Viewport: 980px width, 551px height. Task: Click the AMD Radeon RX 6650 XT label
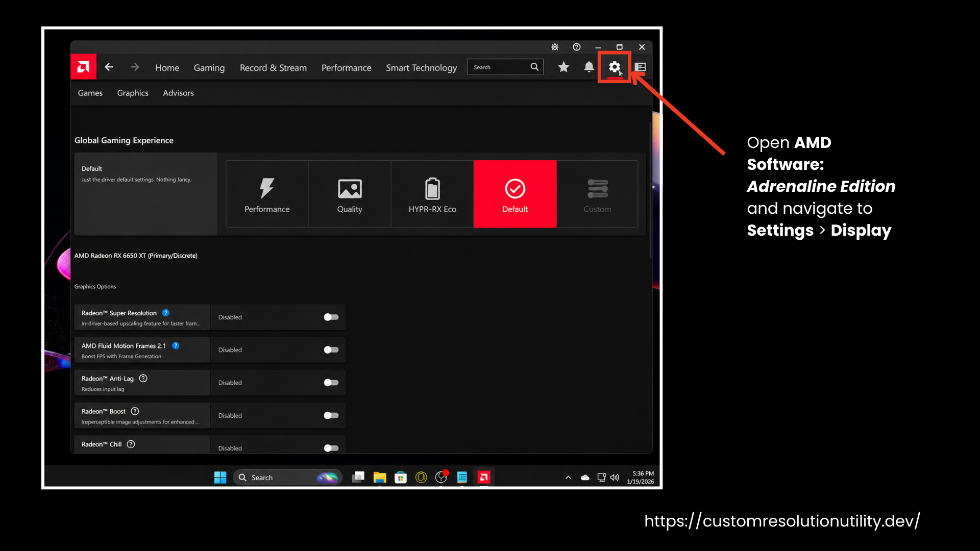pos(136,256)
